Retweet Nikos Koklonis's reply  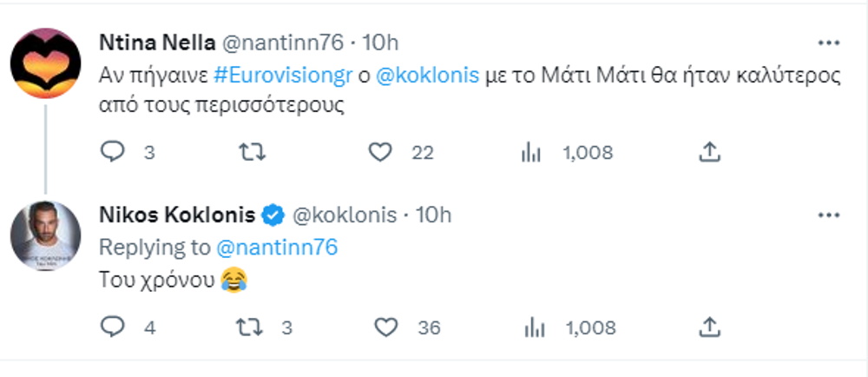coord(250,327)
